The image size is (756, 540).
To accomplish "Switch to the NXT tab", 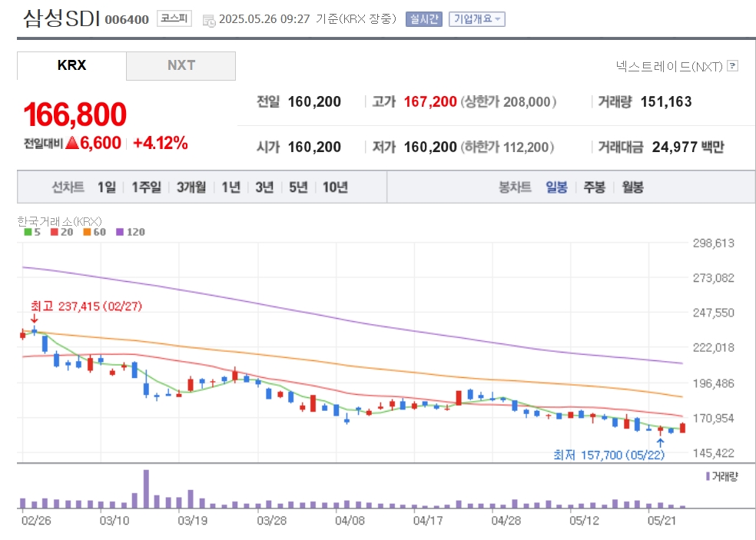I will pos(181,65).
